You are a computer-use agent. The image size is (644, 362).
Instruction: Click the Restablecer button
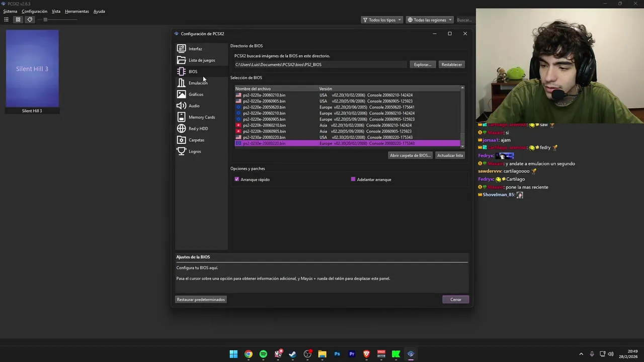452,64
